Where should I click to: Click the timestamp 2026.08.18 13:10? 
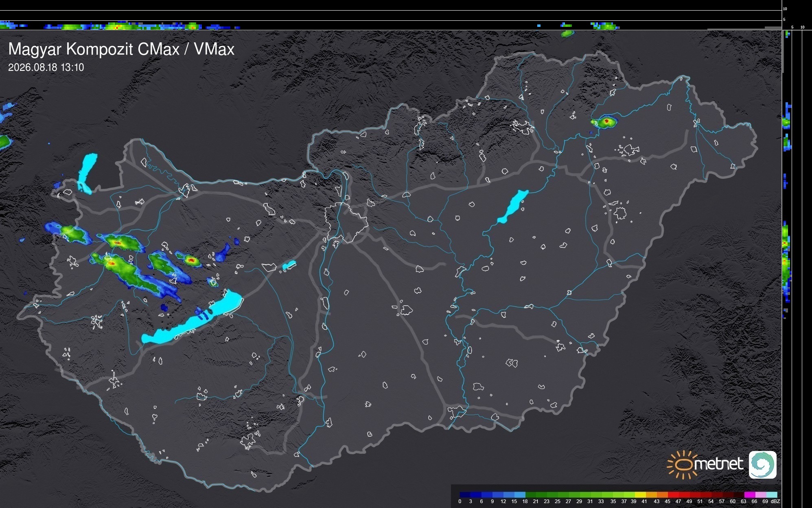click(x=46, y=67)
